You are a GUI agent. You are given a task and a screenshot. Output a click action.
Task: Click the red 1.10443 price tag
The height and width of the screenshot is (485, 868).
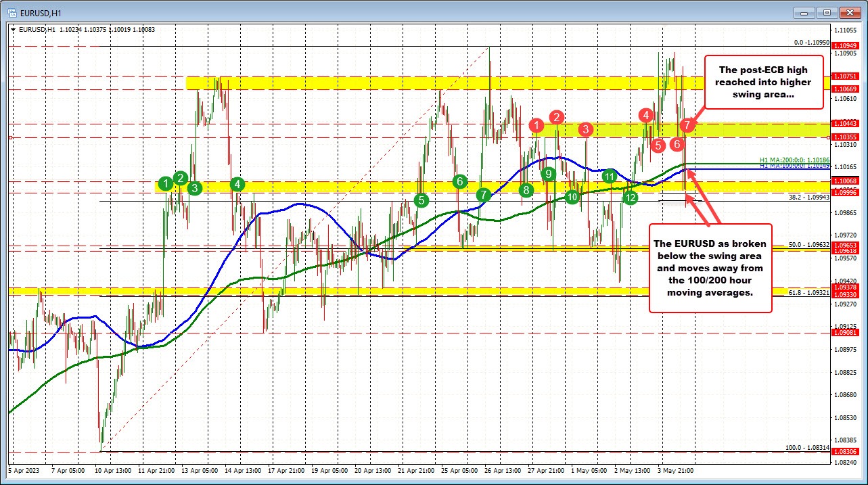(x=846, y=123)
